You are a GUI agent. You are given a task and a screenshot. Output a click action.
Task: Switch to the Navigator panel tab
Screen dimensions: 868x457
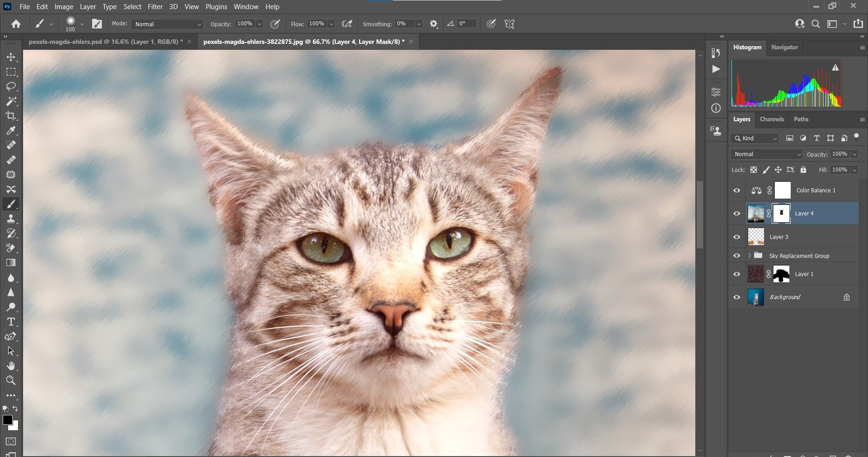tap(784, 48)
